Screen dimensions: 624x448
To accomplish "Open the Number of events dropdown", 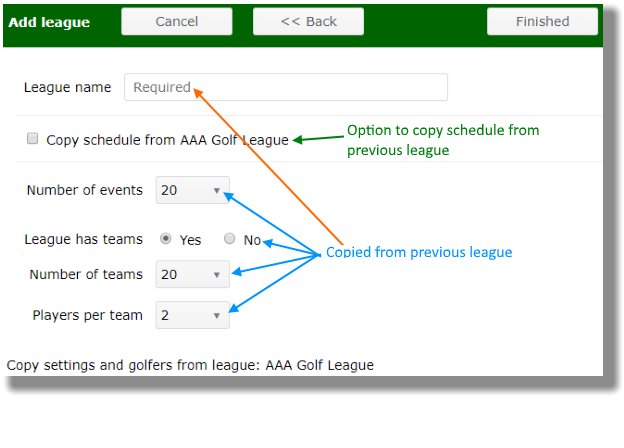I will (193, 190).
